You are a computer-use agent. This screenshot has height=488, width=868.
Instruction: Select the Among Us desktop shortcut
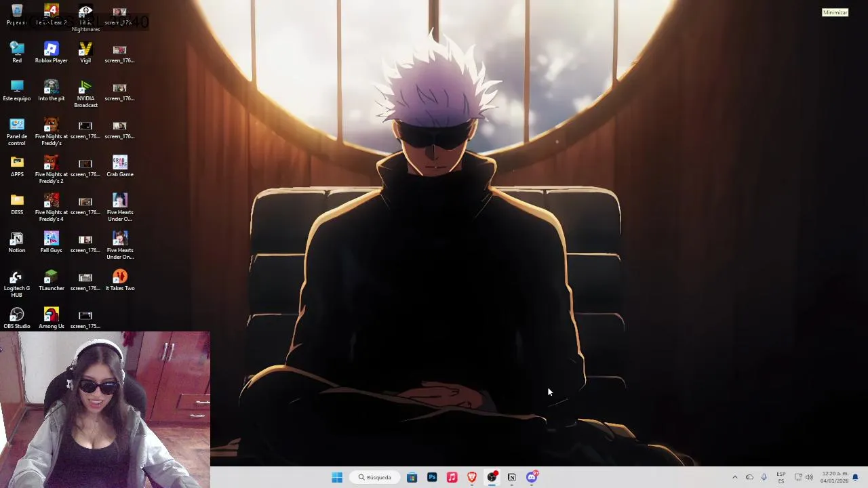[x=51, y=319]
